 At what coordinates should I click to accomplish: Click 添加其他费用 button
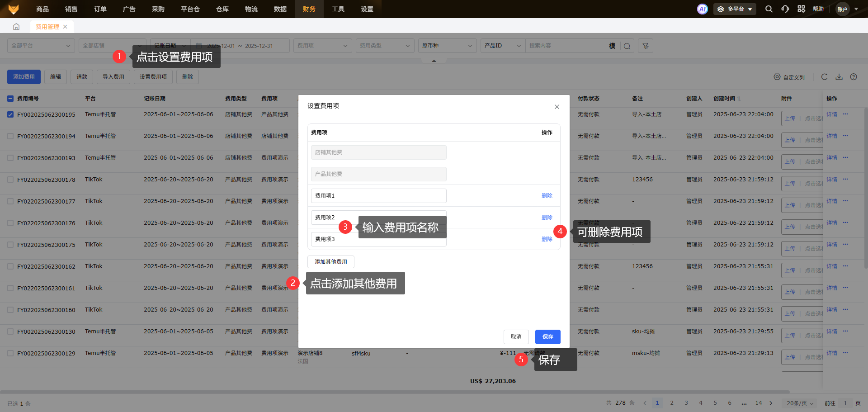(x=330, y=262)
